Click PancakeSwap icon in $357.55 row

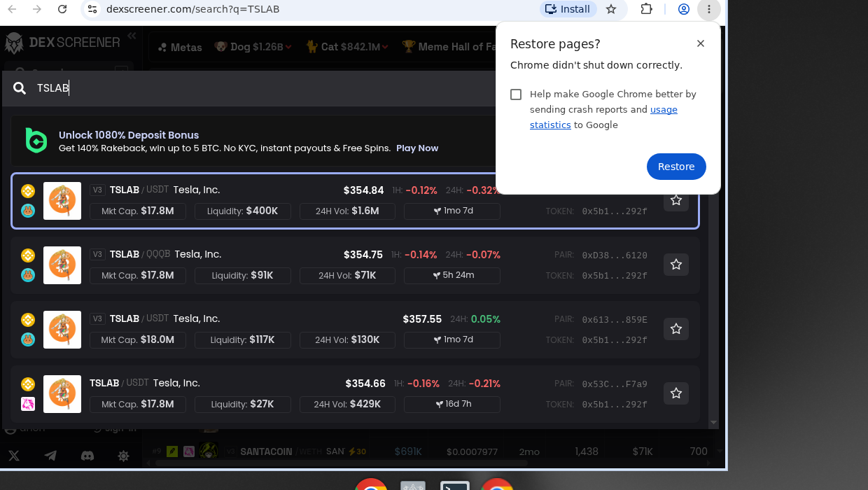point(28,339)
